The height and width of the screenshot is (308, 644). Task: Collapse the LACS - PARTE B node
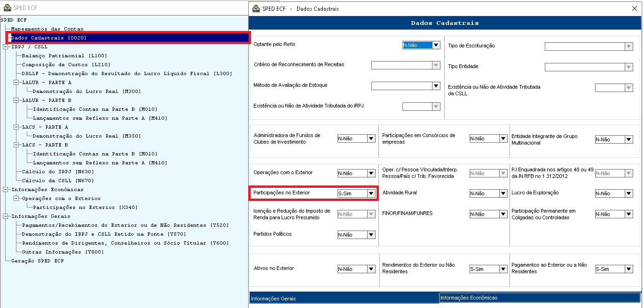[x=16, y=145]
